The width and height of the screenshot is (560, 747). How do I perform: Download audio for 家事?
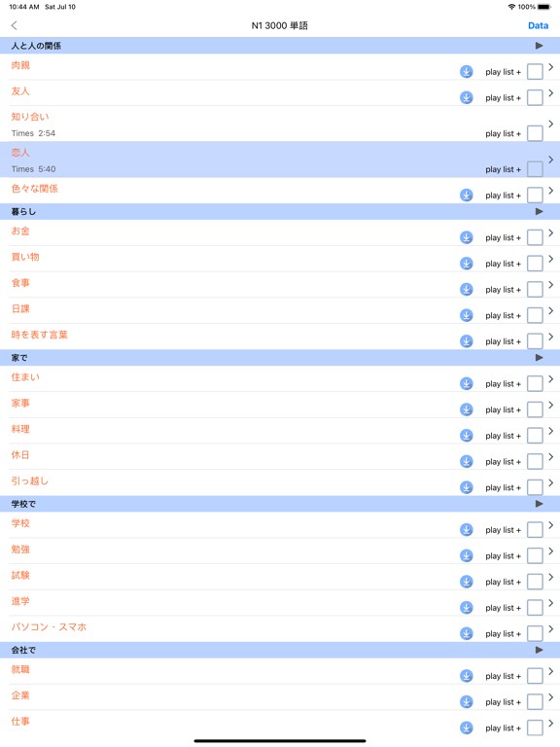pyautogui.click(x=467, y=409)
